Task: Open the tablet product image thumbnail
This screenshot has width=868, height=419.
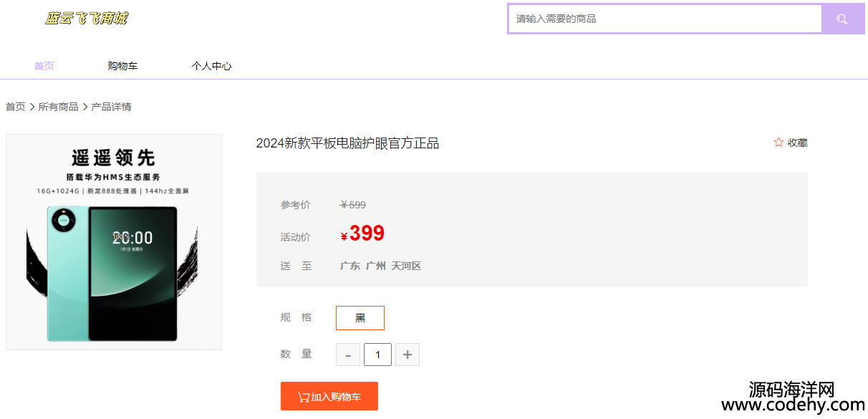Action: pos(114,242)
